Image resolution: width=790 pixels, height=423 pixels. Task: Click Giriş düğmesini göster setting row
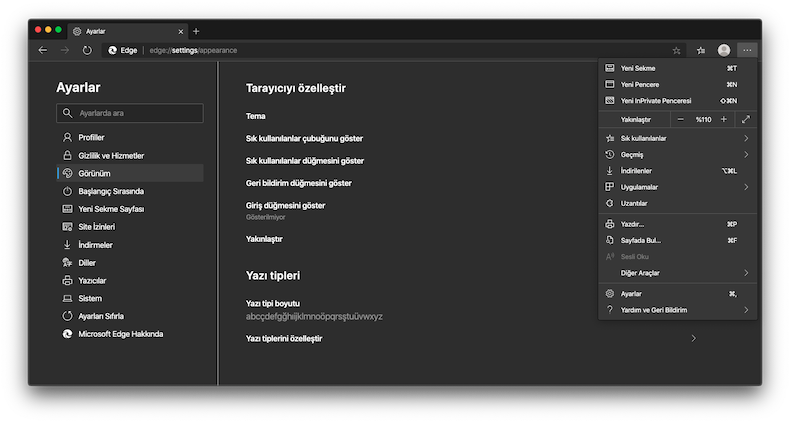[x=285, y=205]
